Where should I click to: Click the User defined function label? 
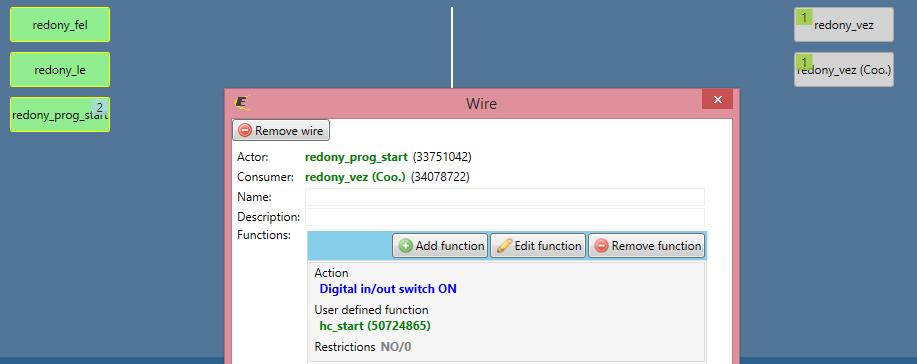click(371, 310)
